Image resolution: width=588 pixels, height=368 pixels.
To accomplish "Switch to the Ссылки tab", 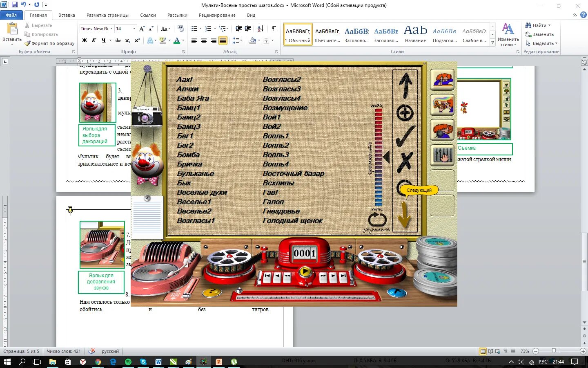I will [x=148, y=15].
